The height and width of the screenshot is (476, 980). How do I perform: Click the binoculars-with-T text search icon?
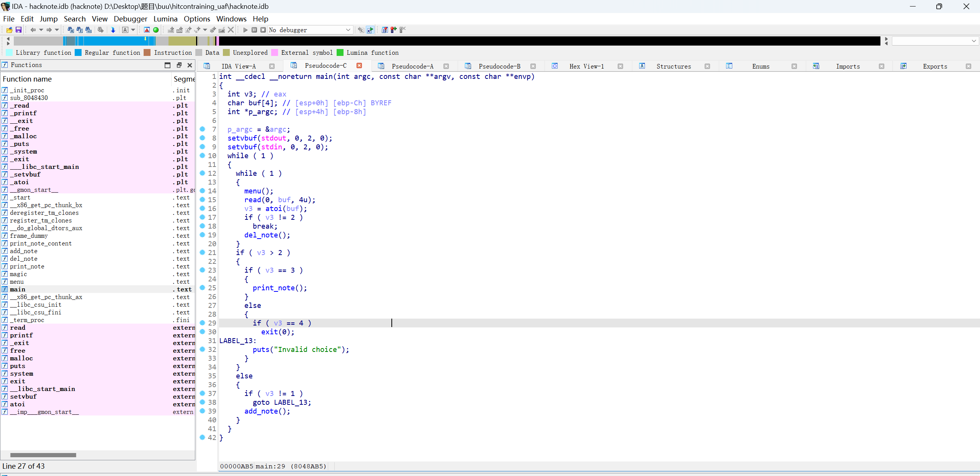[x=80, y=30]
